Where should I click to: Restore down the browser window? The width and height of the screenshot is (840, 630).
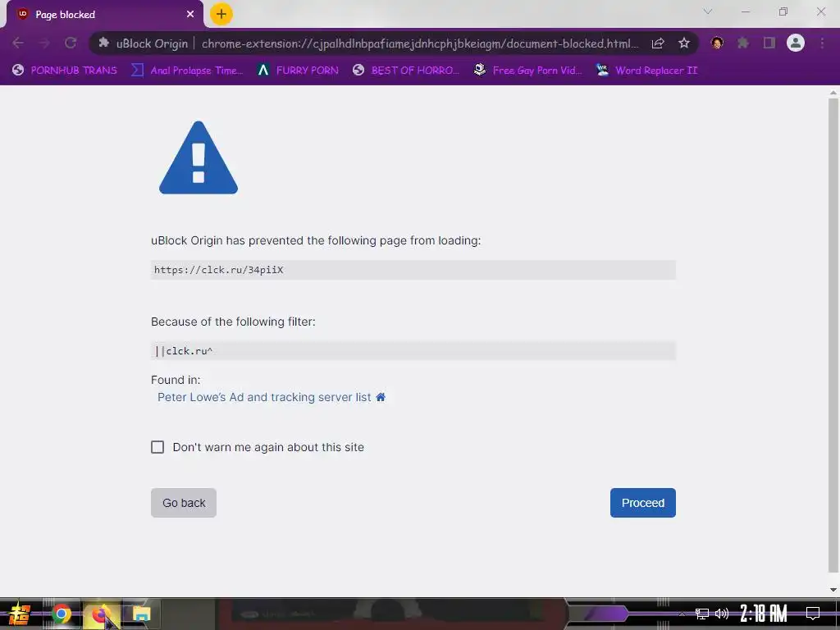click(783, 11)
